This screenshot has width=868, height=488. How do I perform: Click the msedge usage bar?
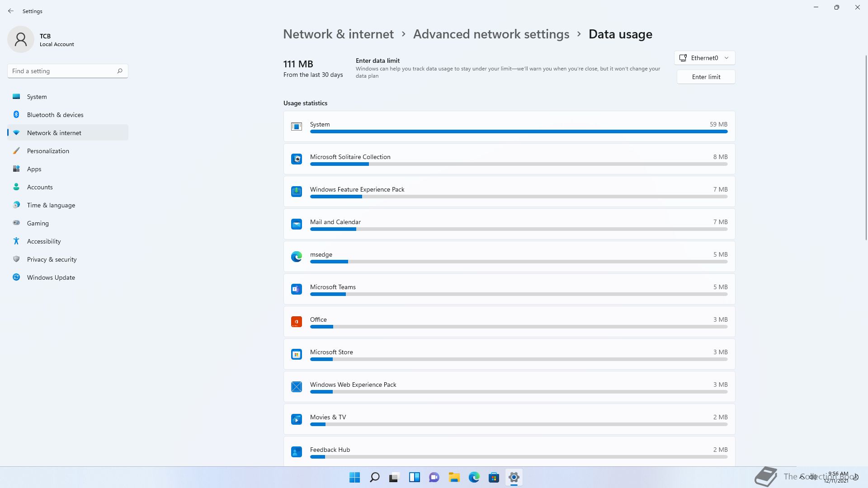click(x=519, y=262)
